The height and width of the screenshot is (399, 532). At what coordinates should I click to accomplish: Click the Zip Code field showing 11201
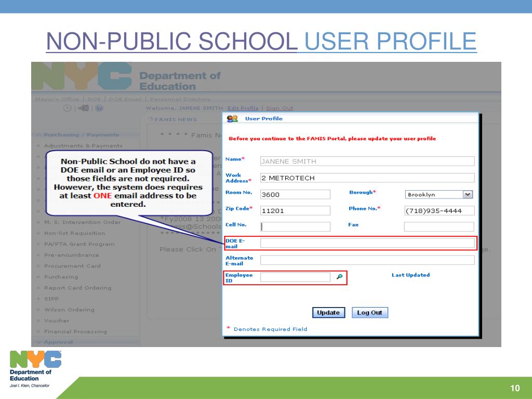pos(295,211)
